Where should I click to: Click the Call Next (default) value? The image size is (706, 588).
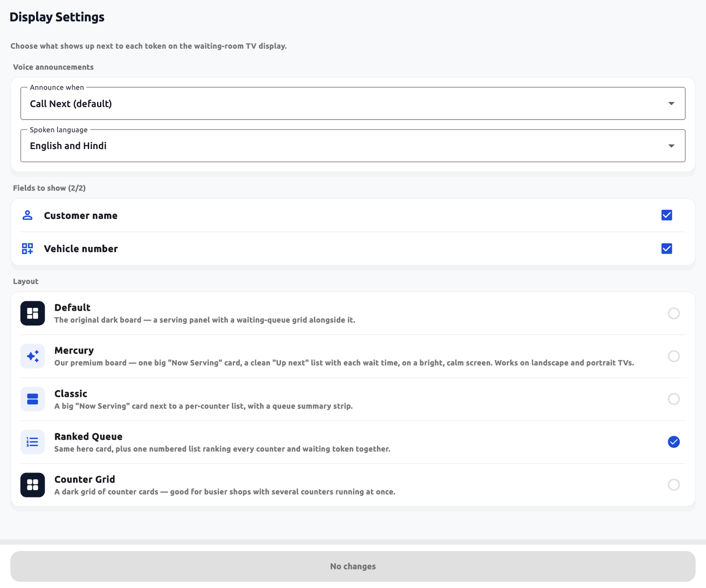click(71, 104)
